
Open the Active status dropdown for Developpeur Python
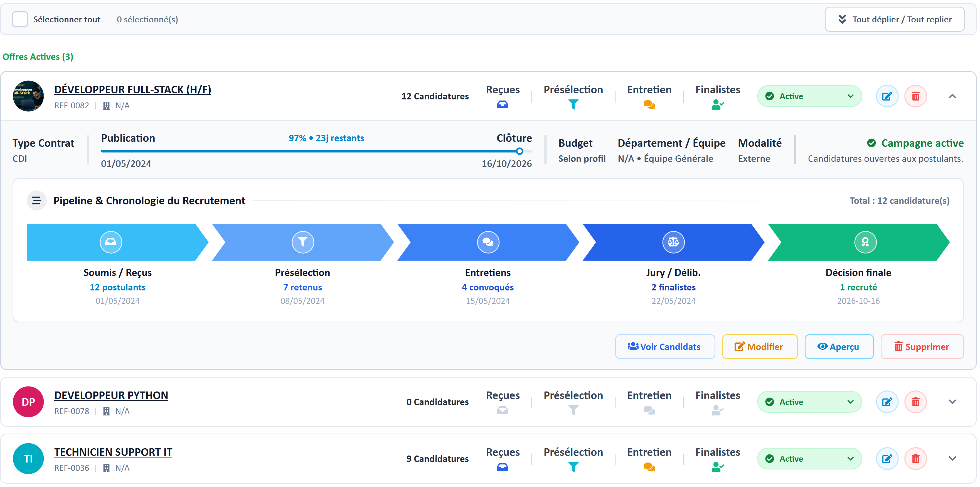pyautogui.click(x=809, y=402)
